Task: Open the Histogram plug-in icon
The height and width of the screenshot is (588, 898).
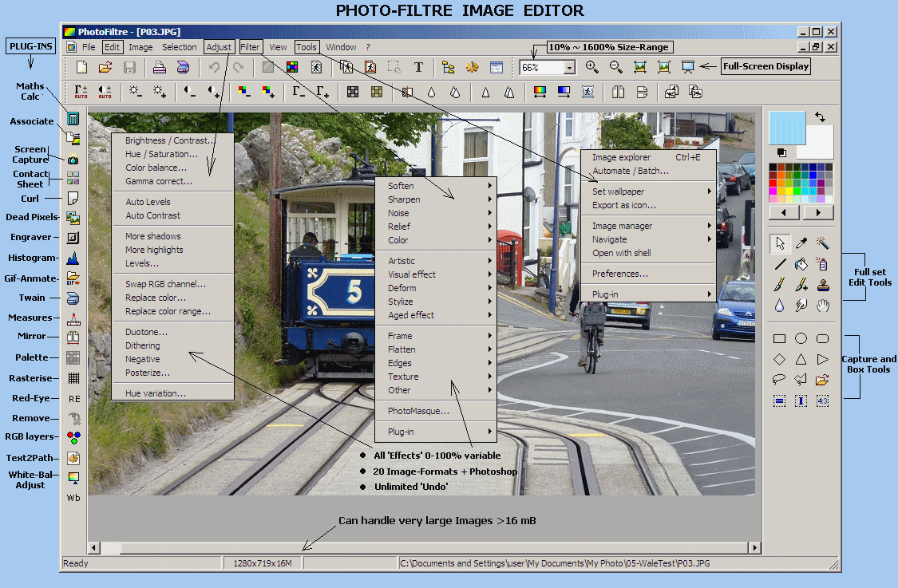Action: click(x=73, y=258)
